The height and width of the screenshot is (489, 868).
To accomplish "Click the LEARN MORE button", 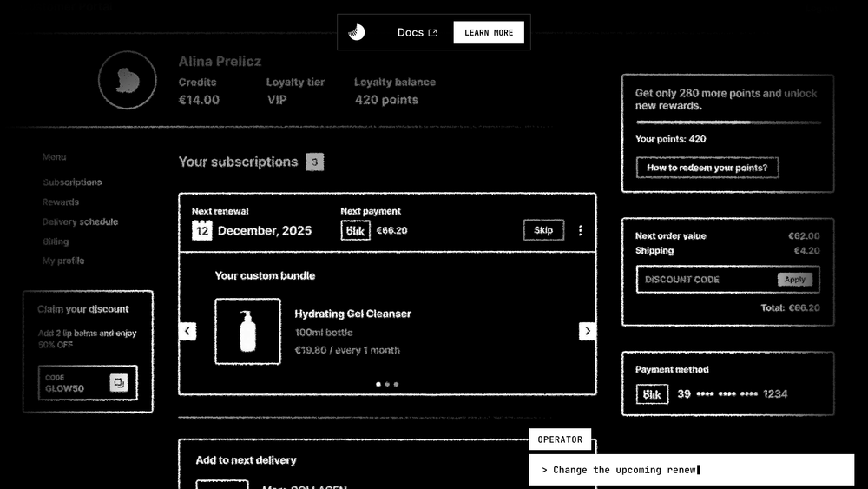I will pyautogui.click(x=489, y=33).
